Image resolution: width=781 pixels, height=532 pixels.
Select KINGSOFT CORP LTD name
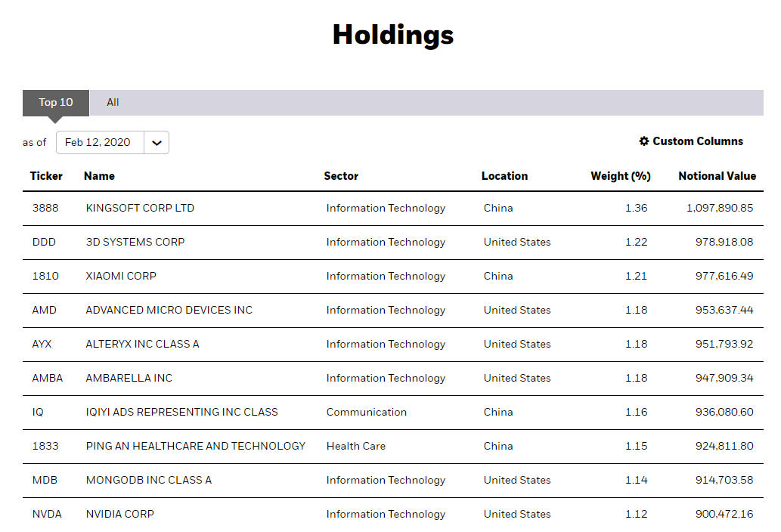tap(140, 208)
